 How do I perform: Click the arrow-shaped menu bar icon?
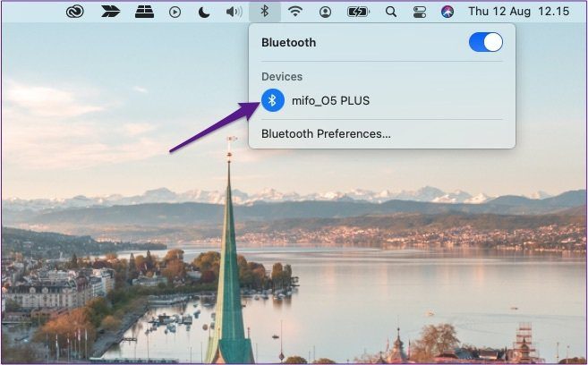[x=111, y=12]
